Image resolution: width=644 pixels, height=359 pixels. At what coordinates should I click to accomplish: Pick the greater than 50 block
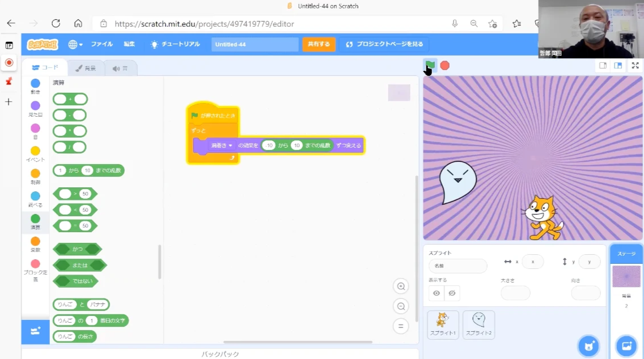pyautogui.click(x=75, y=194)
